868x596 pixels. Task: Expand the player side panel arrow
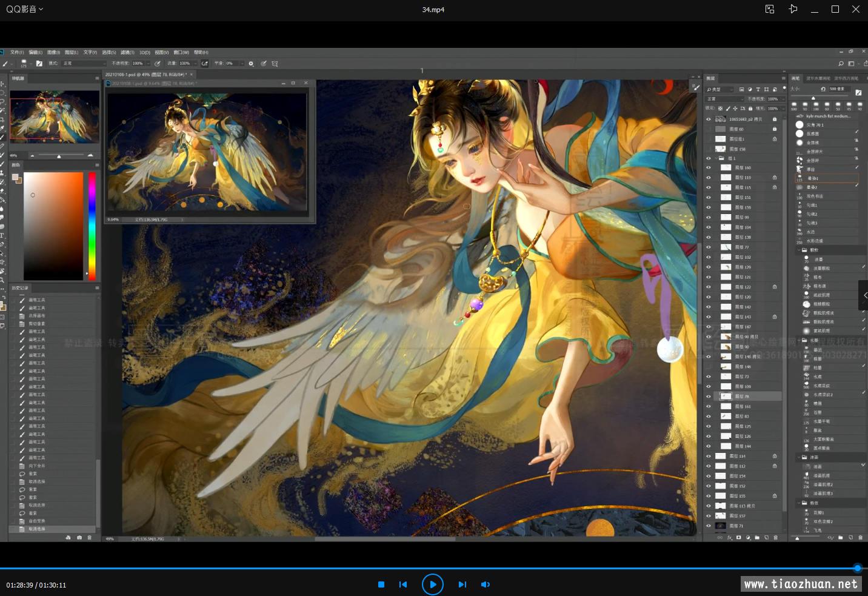864,295
